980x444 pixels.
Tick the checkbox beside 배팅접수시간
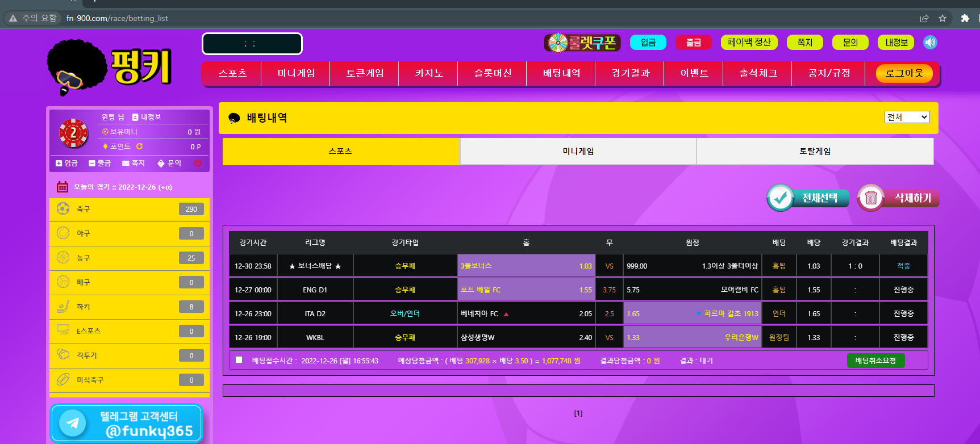click(x=239, y=360)
